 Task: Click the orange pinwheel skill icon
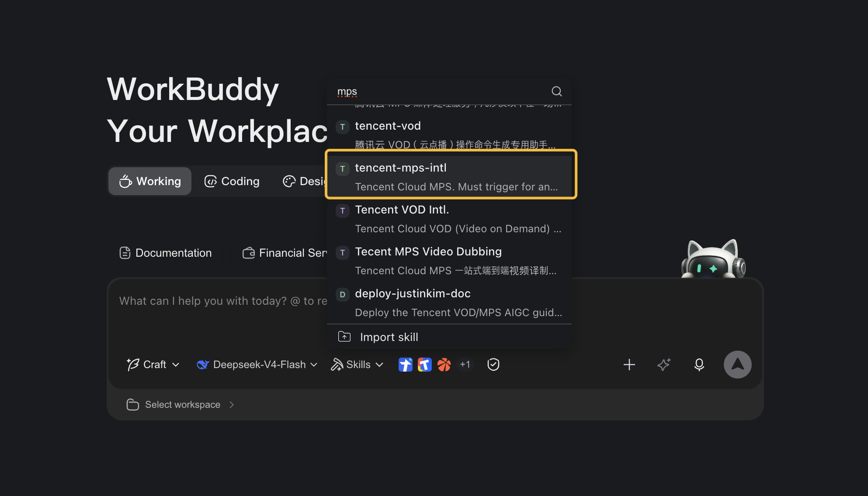(444, 365)
